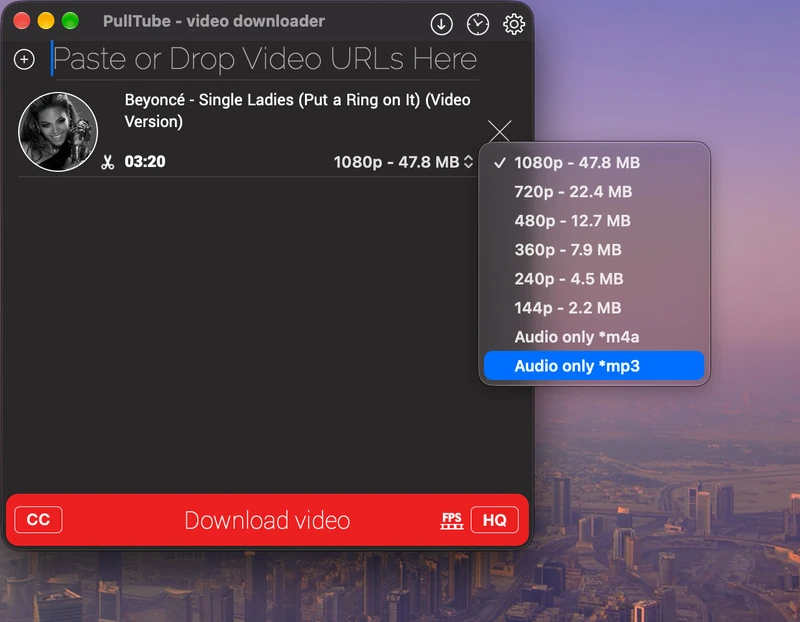
Task: Click the 03:20 duration text
Action: 145,162
